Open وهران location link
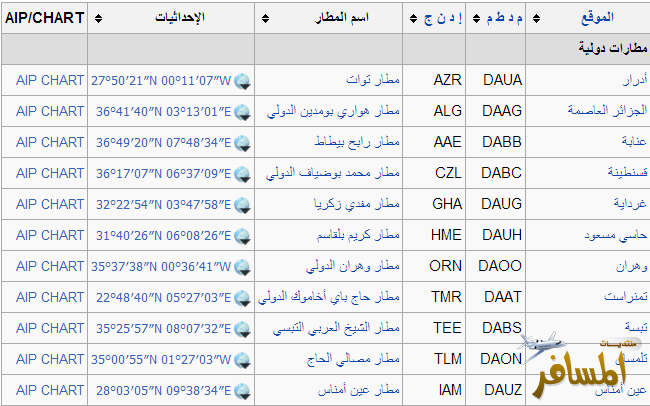The image size is (650, 406). pos(631,266)
